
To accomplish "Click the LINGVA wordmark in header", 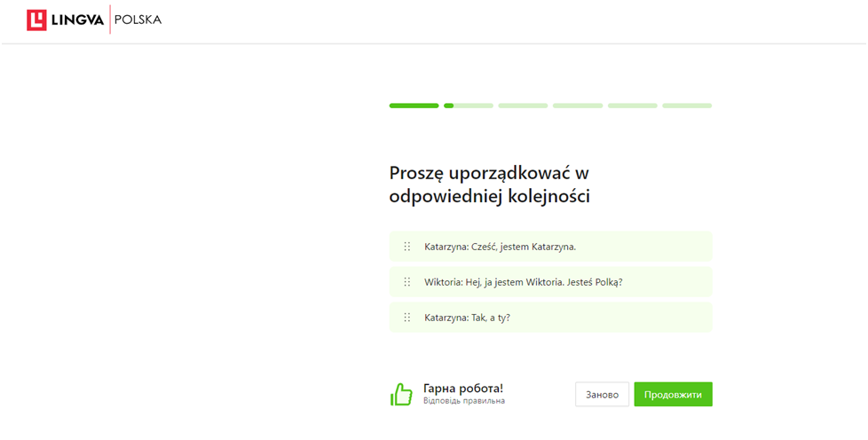I will pos(76,20).
